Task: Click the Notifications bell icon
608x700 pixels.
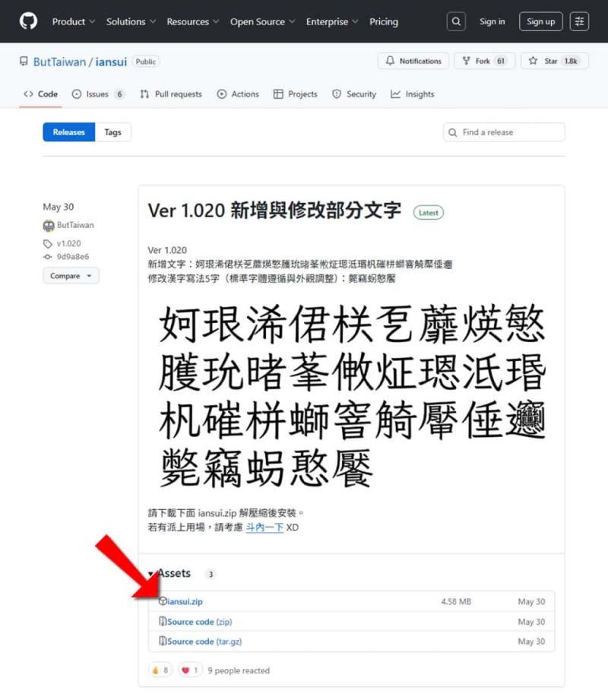Action: 390,61
